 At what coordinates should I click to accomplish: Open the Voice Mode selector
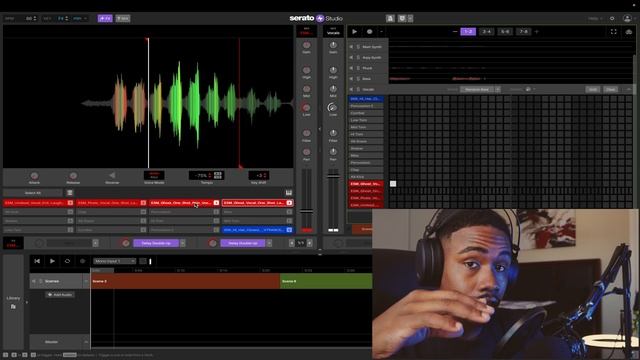click(154, 176)
